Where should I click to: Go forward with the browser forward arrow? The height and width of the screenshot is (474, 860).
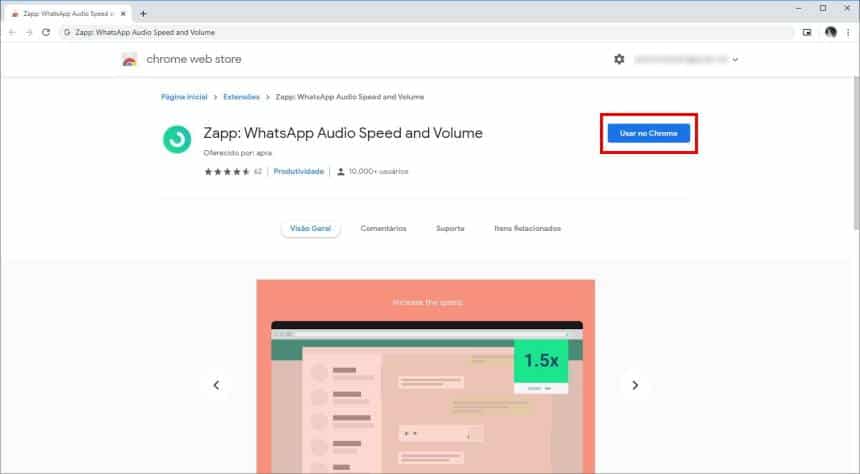29,32
